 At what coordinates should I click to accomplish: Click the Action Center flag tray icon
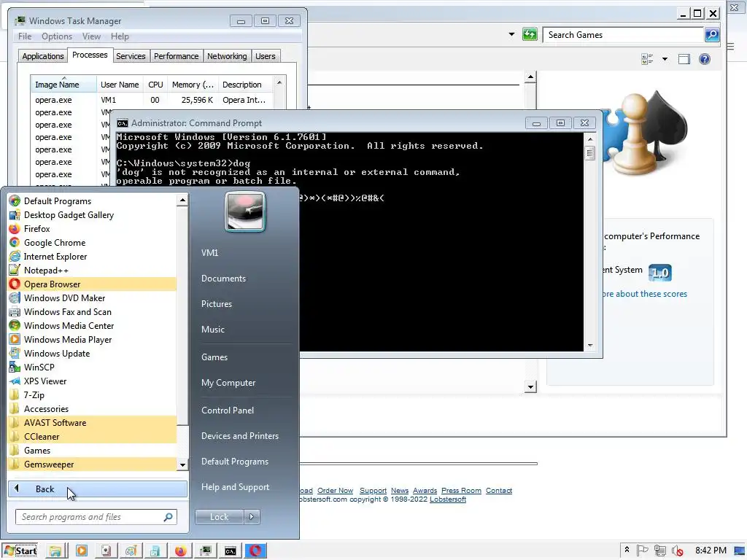click(642, 551)
